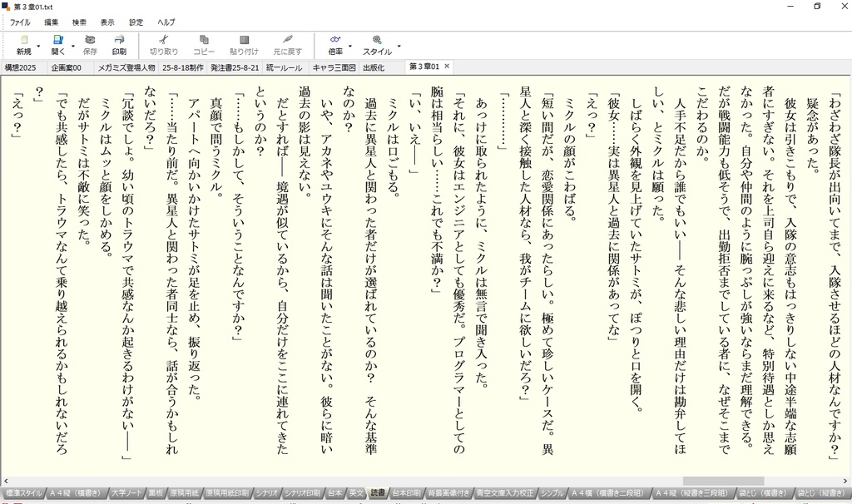Screen dimensions: 852x504
Task: Click the 倍率 (zoom) glasses icon
Action: 335,40
